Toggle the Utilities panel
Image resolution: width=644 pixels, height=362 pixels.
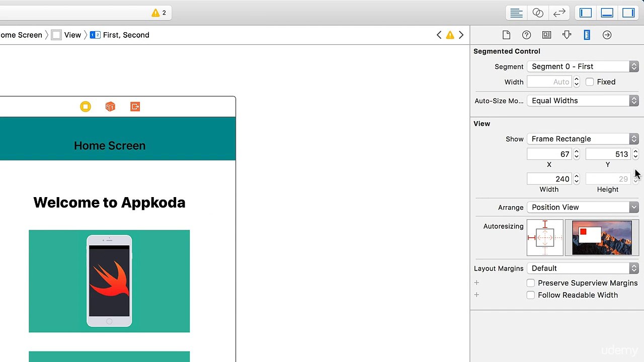click(x=628, y=13)
